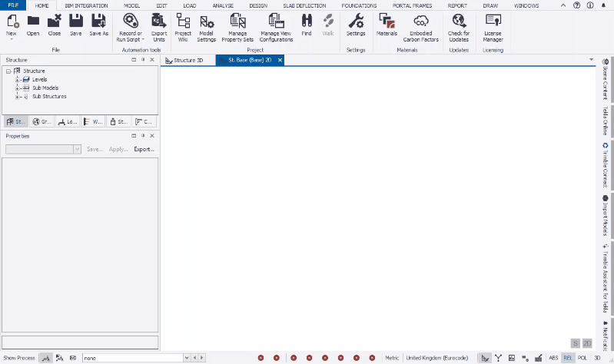
Task: Open Embodied Carbon Factors
Action: pyautogui.click(x=421, y=28)
